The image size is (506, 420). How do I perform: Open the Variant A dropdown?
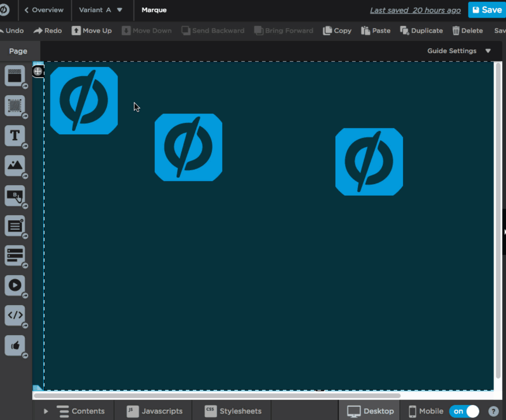(101, 10)
